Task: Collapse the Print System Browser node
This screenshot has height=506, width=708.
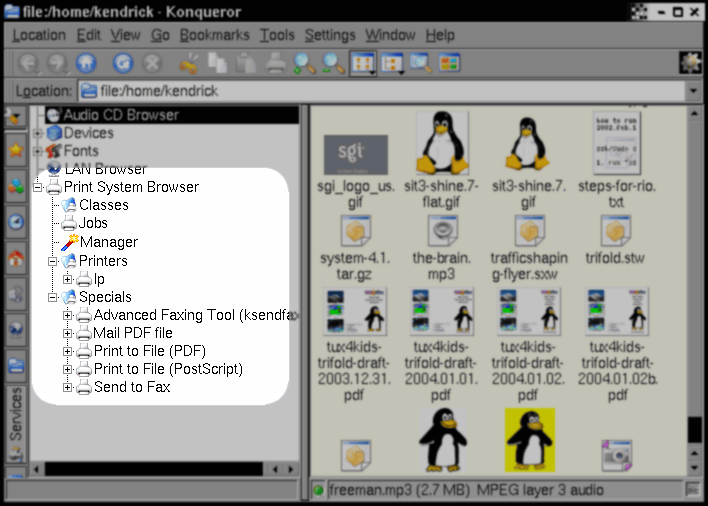Action: [38, 187]
